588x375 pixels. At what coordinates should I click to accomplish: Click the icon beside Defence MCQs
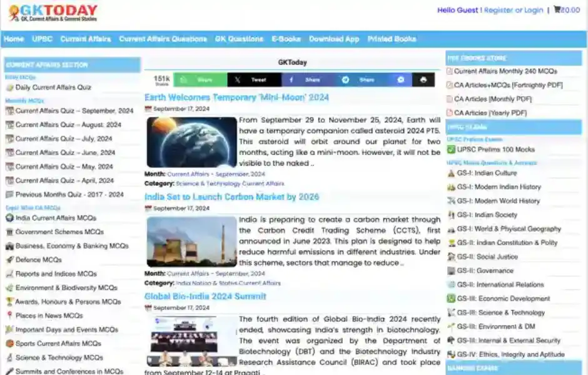tap(10, 259)
